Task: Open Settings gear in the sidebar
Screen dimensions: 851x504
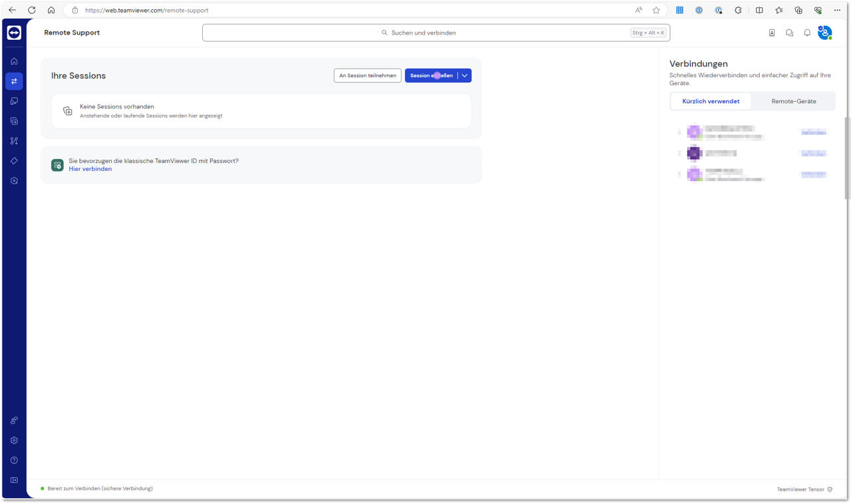Action: (x=14, y=440)
